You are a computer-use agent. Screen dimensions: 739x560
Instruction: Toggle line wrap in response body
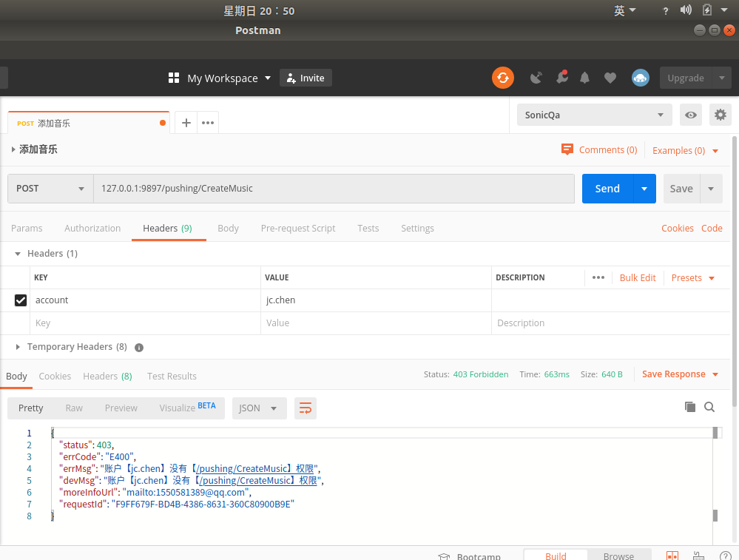point(306,408)
